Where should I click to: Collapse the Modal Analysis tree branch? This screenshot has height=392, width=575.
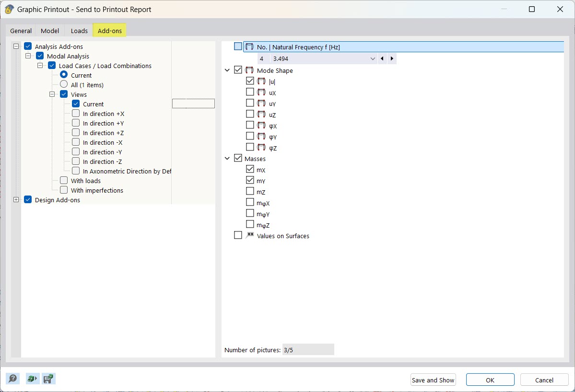tap(27, 56)
